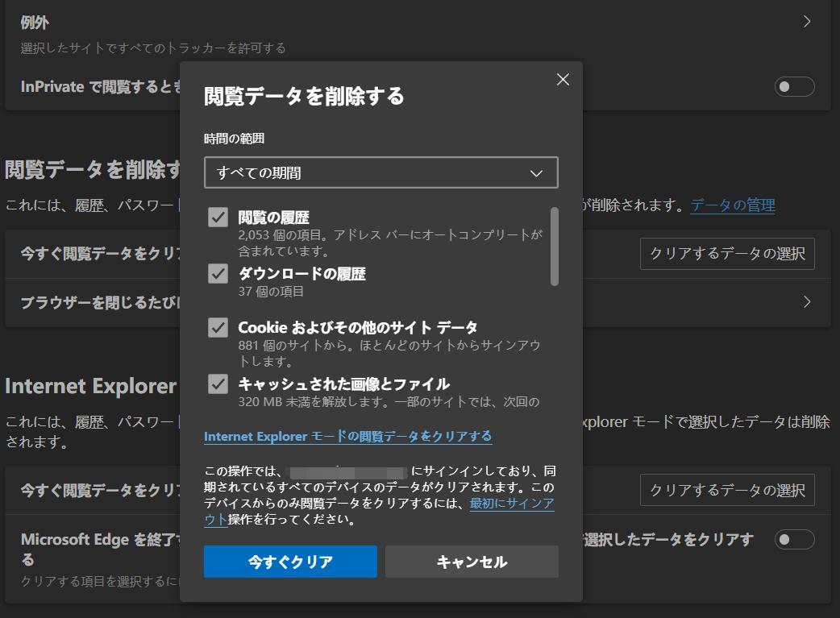Close the 閲覧データを削除する dialog with X
Viewport: 840px width, 618px height.
(563, 79)
